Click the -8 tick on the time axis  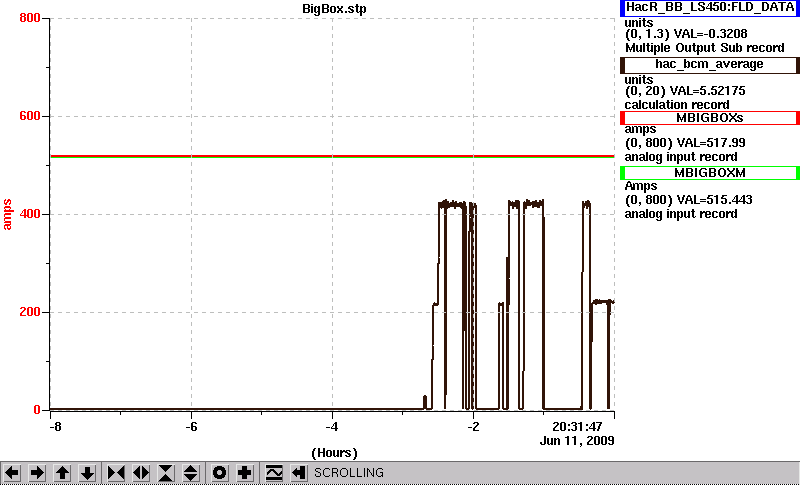(55, 426)
